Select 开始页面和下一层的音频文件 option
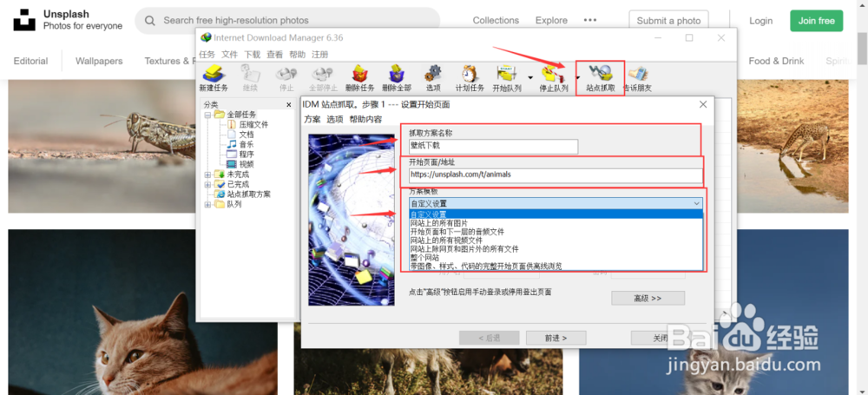 click(x=556, y=232)
